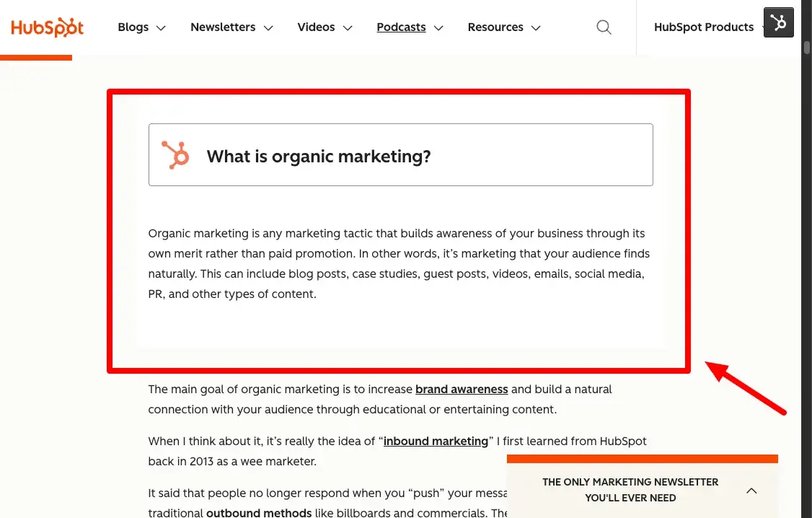Viewport: 812px width, 518px height.
Task: Open the HubSpot Products dropdown
Action: [x=704, y=27]
